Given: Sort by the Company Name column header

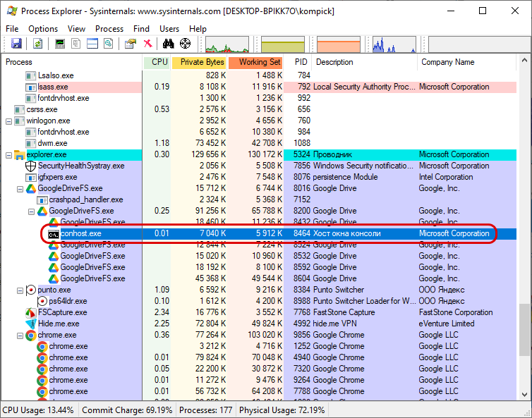Looking at the screenshot, I should (467, 62).
